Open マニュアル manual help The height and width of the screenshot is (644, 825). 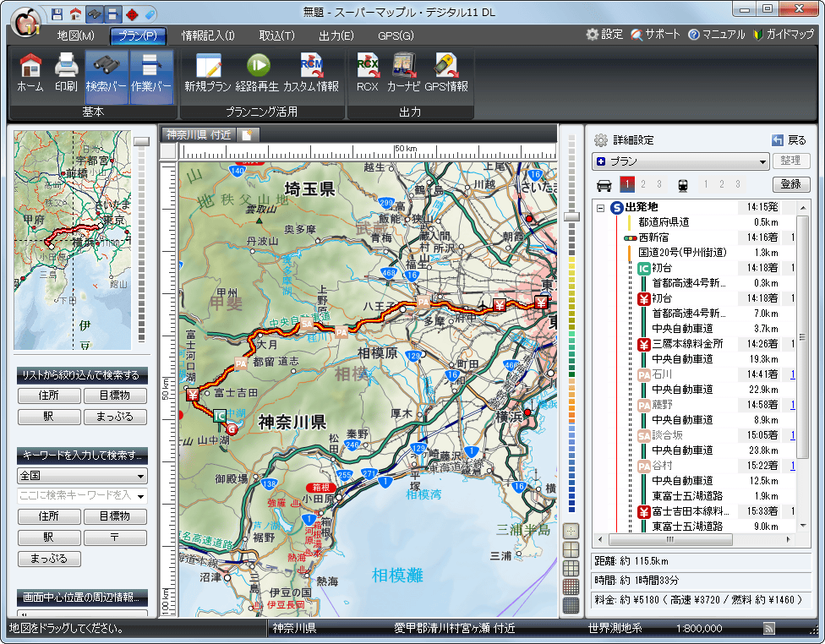(717, 34)
